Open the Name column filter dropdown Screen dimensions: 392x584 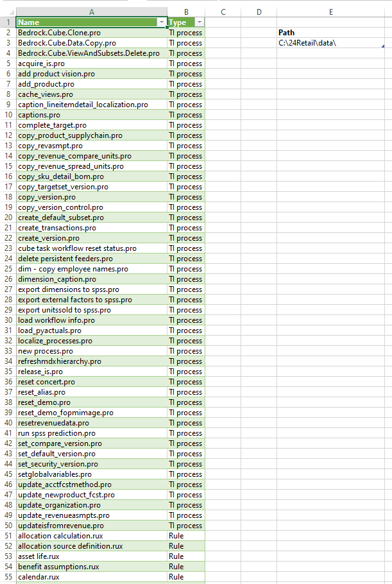pos(161,22)
